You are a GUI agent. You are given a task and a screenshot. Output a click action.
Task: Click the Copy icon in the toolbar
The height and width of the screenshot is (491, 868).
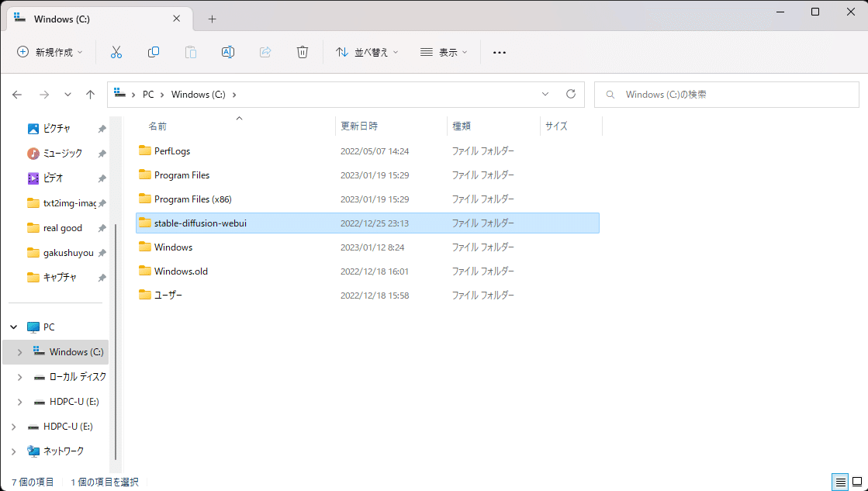(x=154, y=52)
